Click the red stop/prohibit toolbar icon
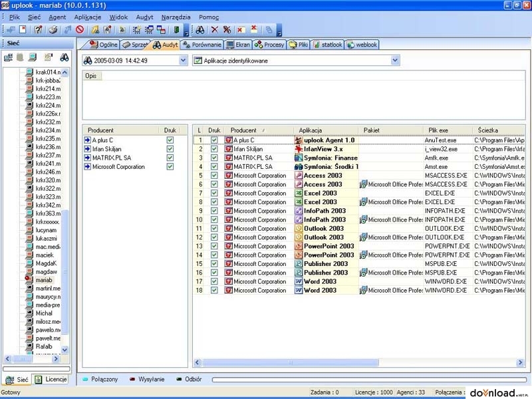 pos(80,30)
